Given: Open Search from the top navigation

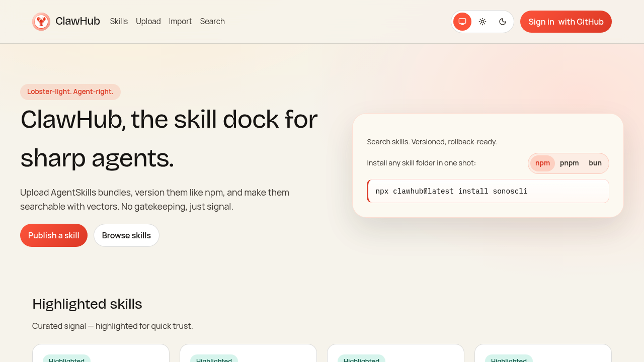Looking at the screenshot, I should point(212,21).
